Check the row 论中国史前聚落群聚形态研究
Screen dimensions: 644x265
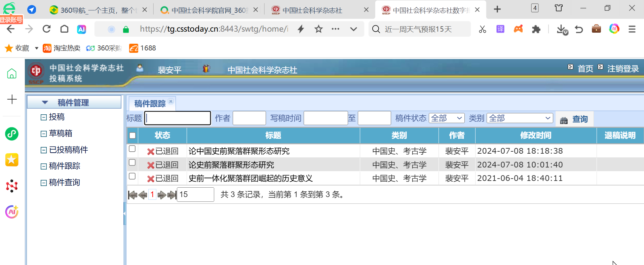pyautogui.click(x=132, y=149)
